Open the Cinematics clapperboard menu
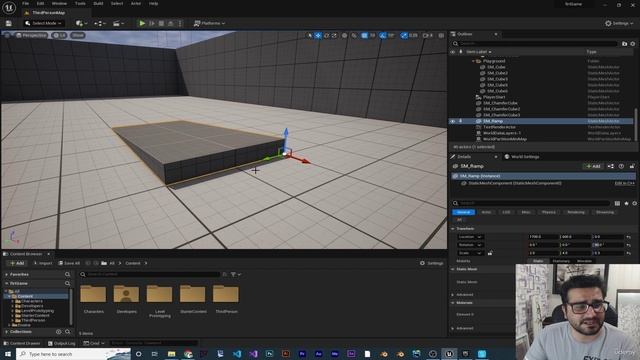The image size is (640, 360). pyautogui.click(x=118, y=23)
